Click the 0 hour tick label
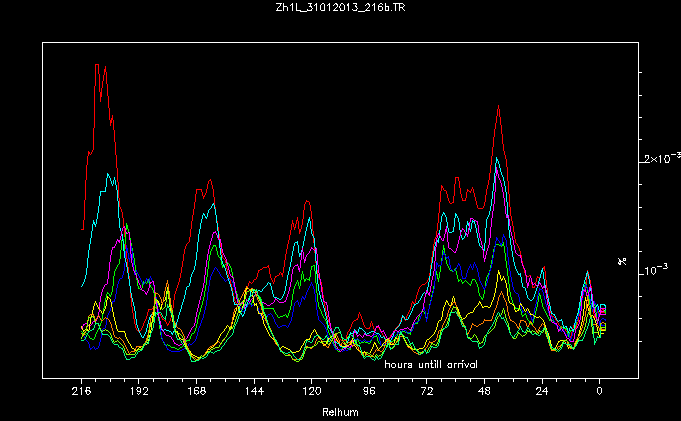 (x=600, y=395)
